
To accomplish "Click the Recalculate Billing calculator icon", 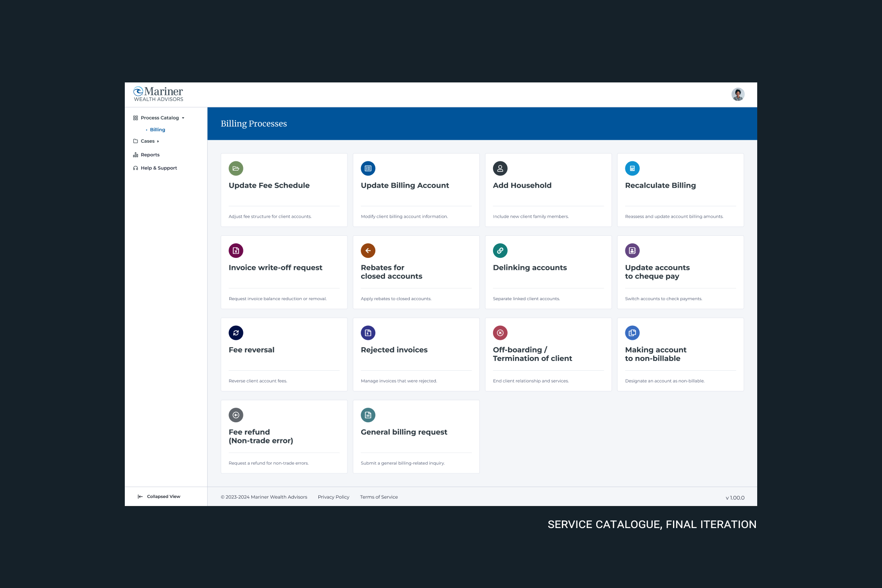I will pos(632,168).
